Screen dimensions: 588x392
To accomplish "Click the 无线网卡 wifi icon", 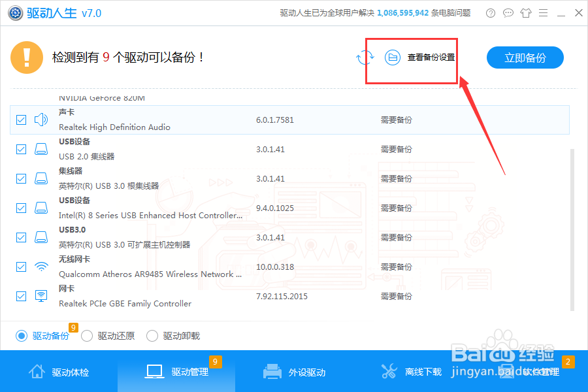I will tap(41, 267).
